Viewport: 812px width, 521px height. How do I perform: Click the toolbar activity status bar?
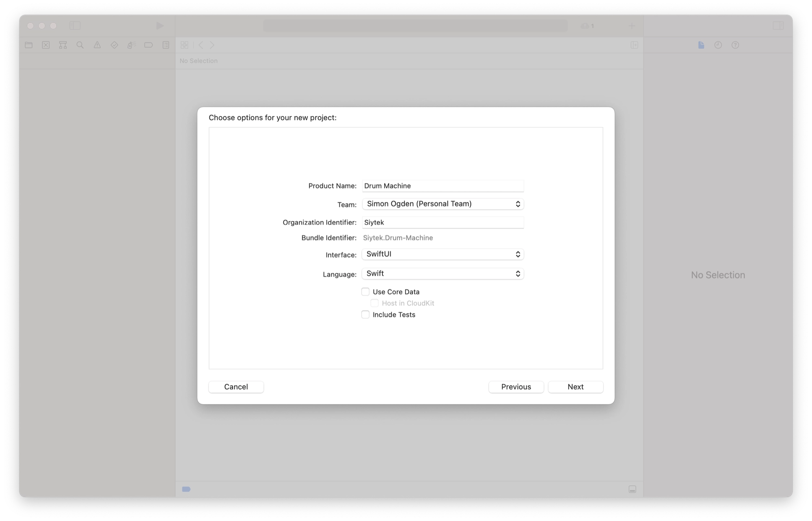415,26
